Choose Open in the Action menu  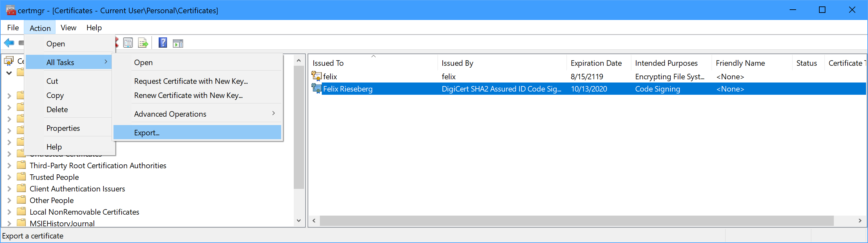(69, 44)
